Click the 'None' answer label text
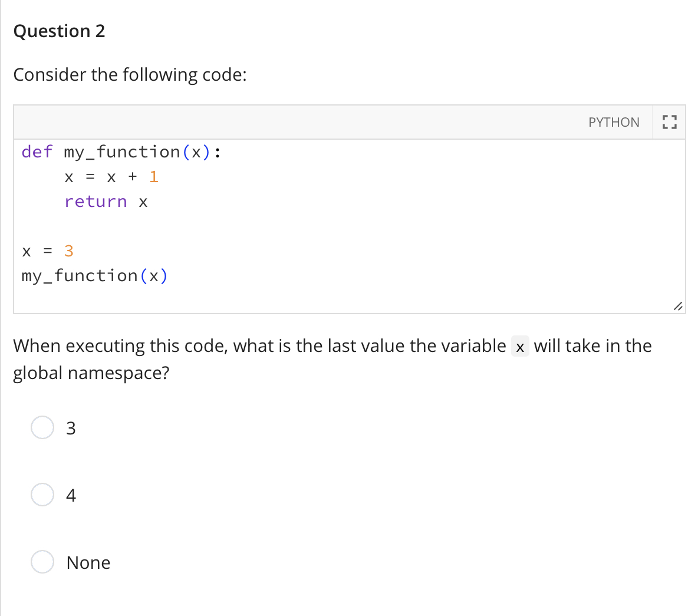The height and width of the screenshot is (616, 698). tap(88, 562)
